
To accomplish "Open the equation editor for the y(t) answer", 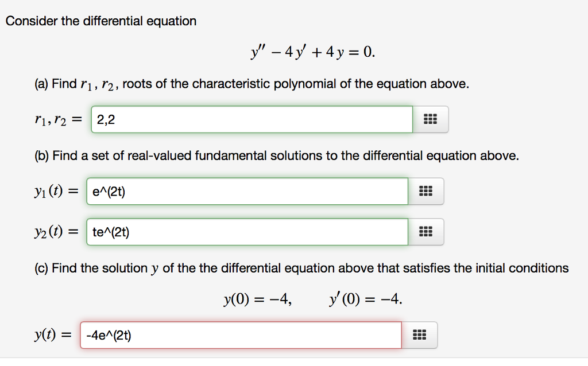I will (x=419, y=334).
